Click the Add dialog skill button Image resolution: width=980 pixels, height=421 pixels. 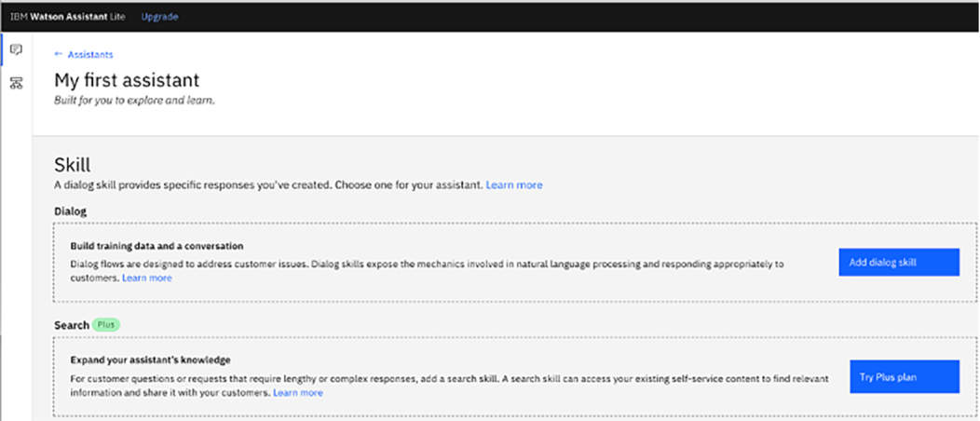[899, 263]
